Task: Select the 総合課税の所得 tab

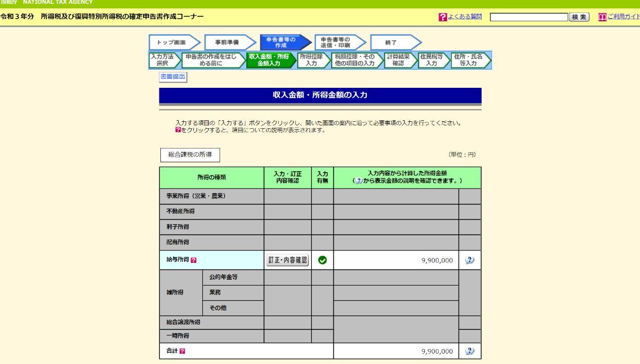Action: pos(190,155)
